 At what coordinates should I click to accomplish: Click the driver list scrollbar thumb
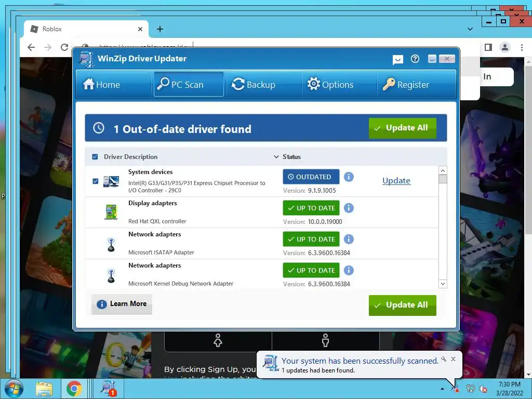click(443, 179)
